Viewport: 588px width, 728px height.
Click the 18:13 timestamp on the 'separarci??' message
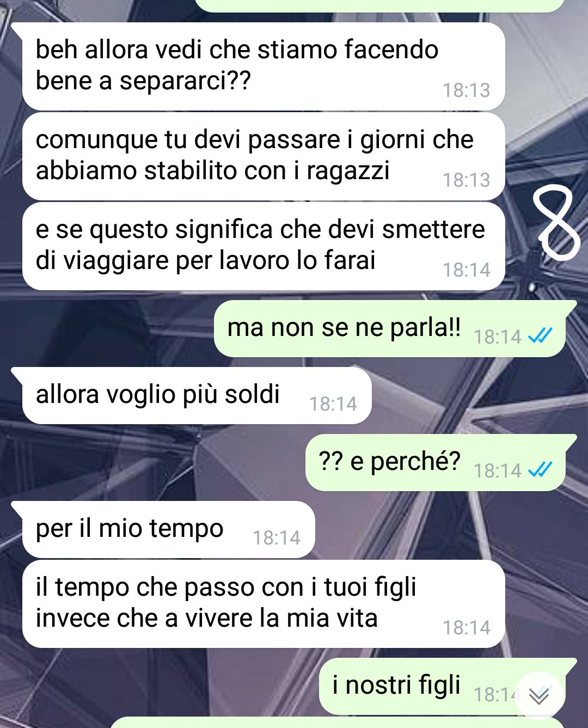[x=467, y=90]
